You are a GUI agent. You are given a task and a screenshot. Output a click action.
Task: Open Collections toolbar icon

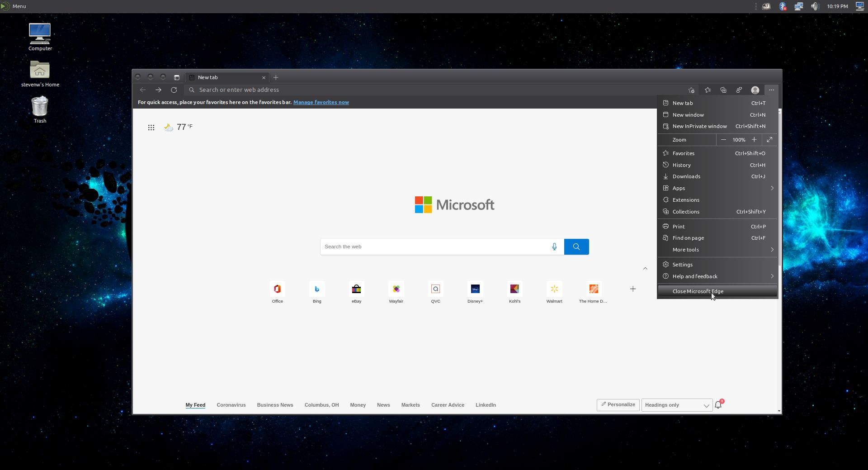pos(723,90)
